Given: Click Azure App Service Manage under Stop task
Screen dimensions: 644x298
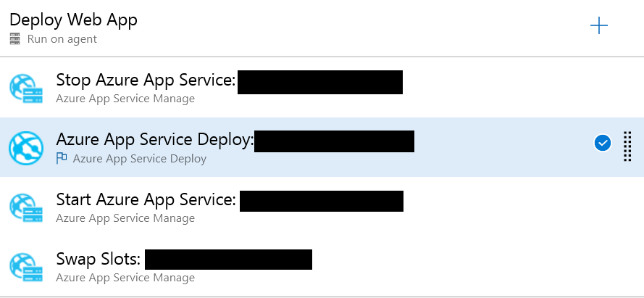Looking at the screenshot, I should 125,99.
